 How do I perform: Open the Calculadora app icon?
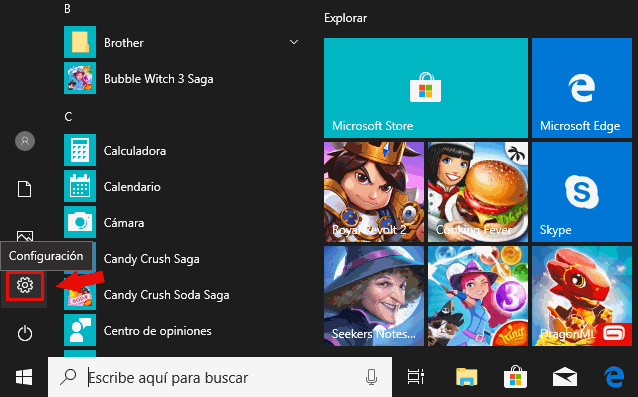pyautogui.click(x=80, y=150)
